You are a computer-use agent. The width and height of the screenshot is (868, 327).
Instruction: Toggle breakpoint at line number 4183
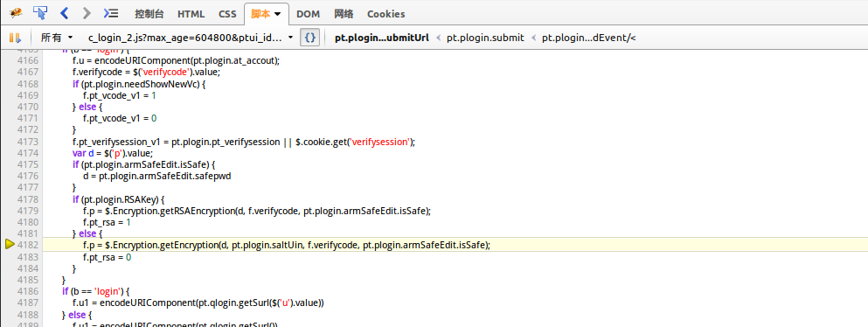point(28,257)
